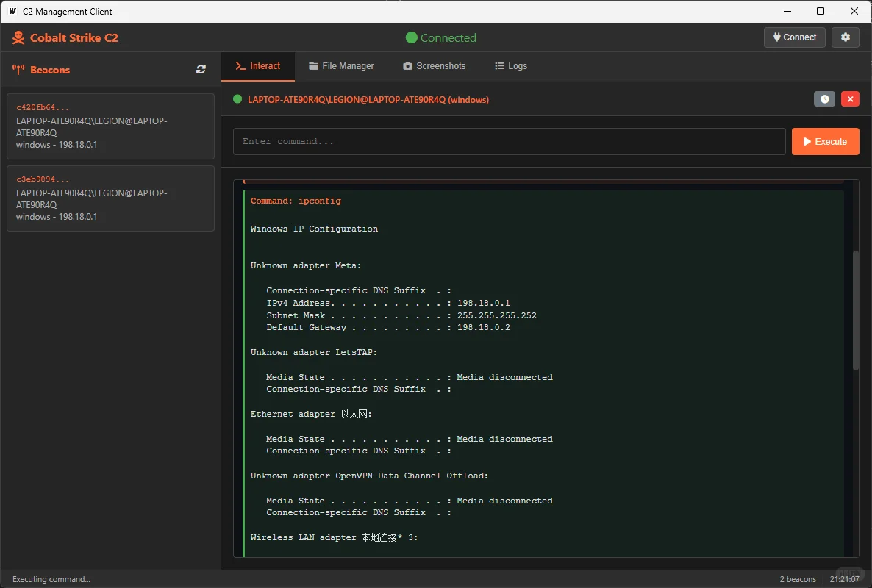Select beacon c3eb9894 in the list
Image resolution: width=872 pixels, height=588 pixels.
pyautogui.click(x=111, y=198)
